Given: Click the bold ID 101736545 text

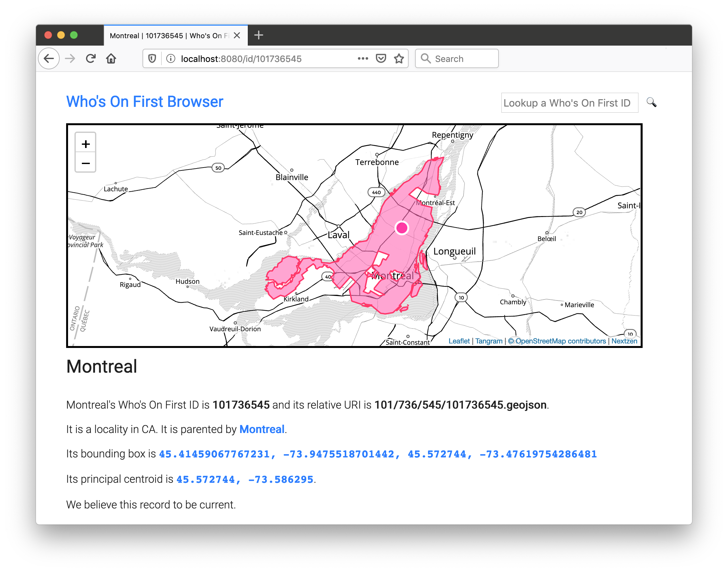Looking at the screenshot, I should (241, 405).
